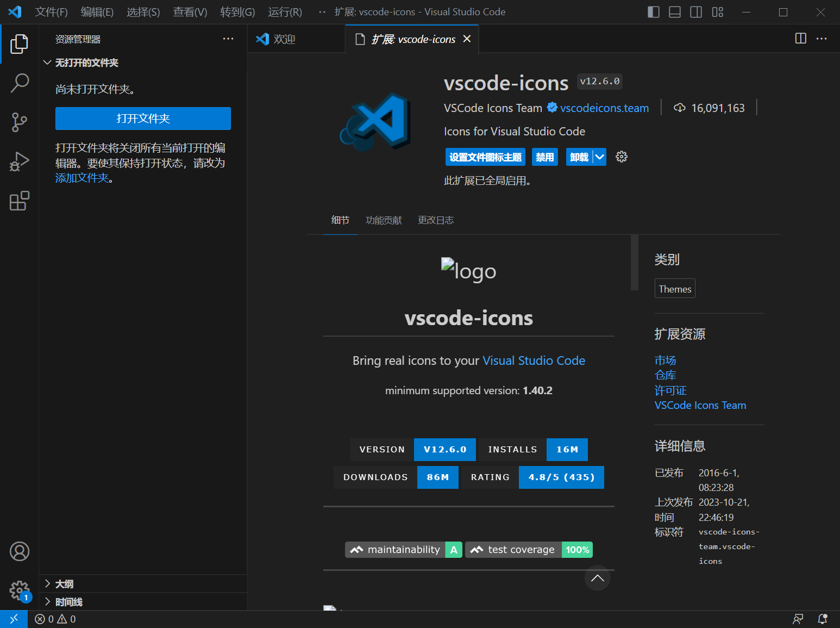Open the Accounts icon in activity bar

point(19,551)
